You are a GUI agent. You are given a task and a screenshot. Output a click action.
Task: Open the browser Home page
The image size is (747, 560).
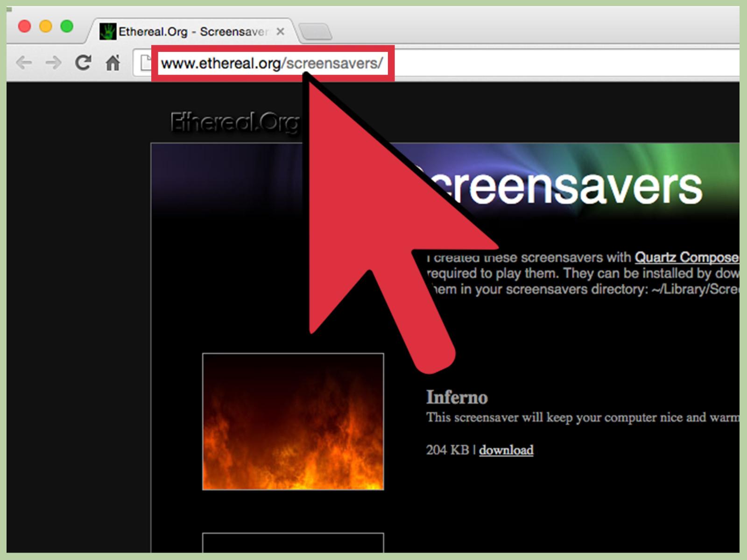click(113, 62)
